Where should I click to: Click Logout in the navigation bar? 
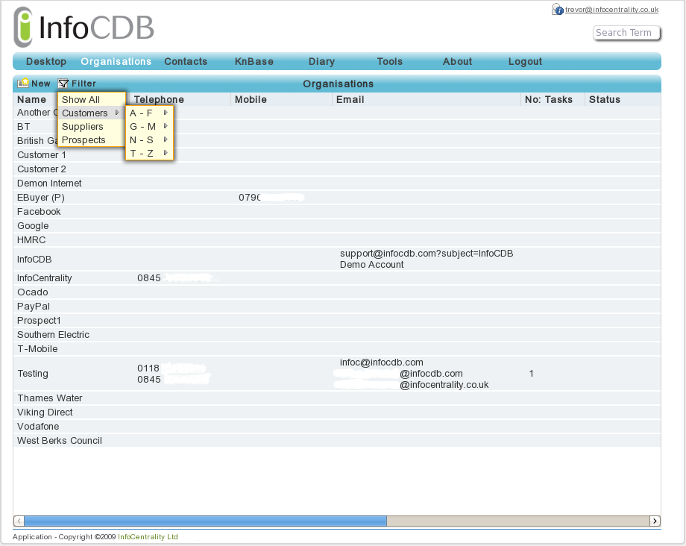[525, 62]
